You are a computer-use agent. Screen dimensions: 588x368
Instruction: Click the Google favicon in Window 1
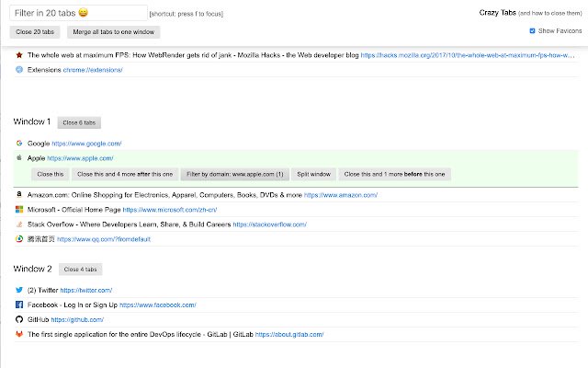19,144
